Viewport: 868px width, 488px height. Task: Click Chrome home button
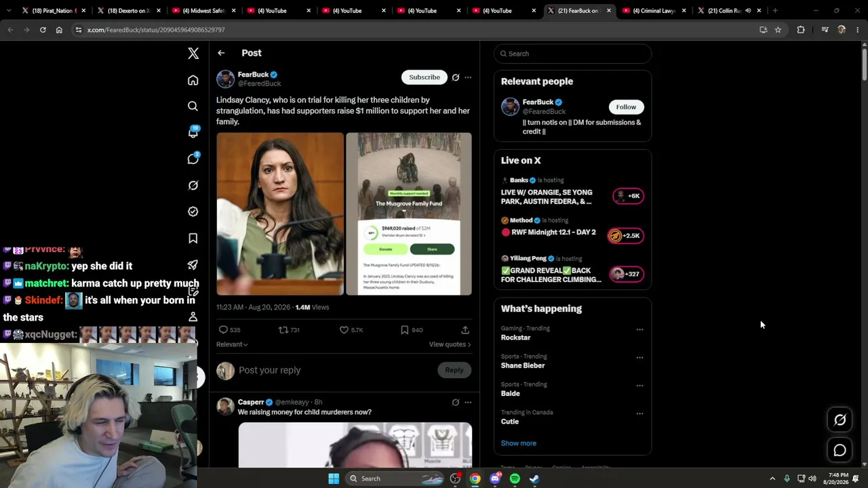59,30
